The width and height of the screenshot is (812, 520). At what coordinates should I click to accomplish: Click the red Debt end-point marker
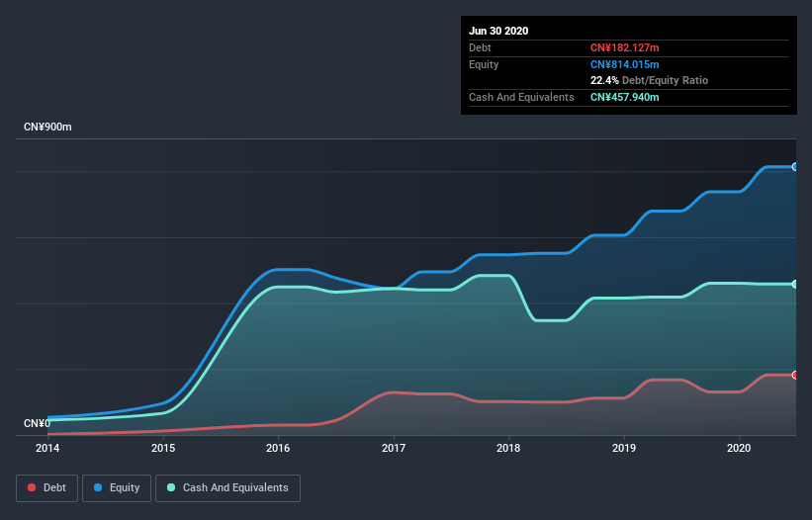point(795,375)
